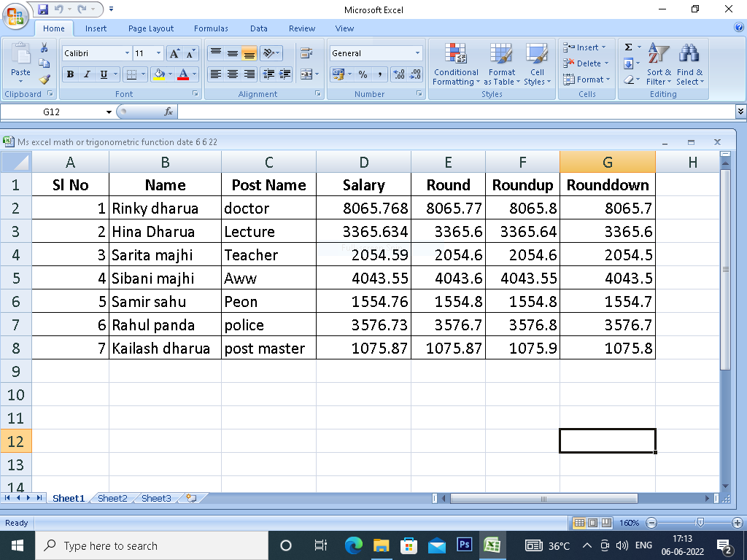
Task: Open Photoshop from the taskbar
Action: click(x=464, y=545)
